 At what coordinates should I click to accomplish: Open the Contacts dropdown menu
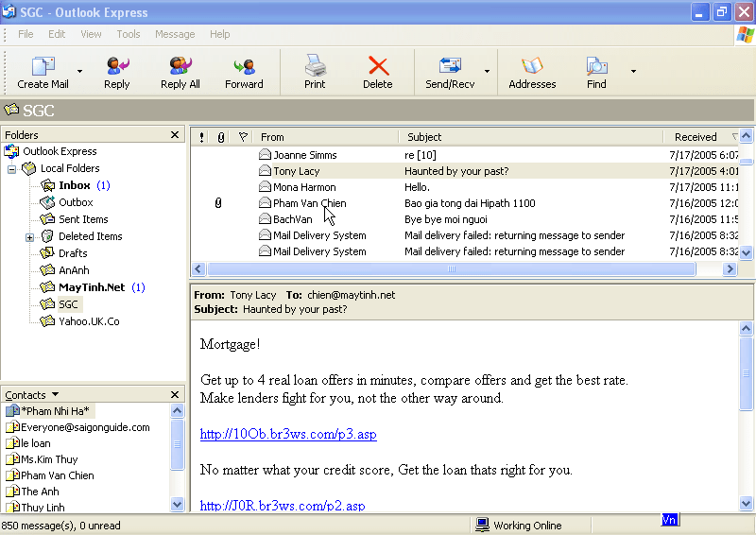click(56, 394)
